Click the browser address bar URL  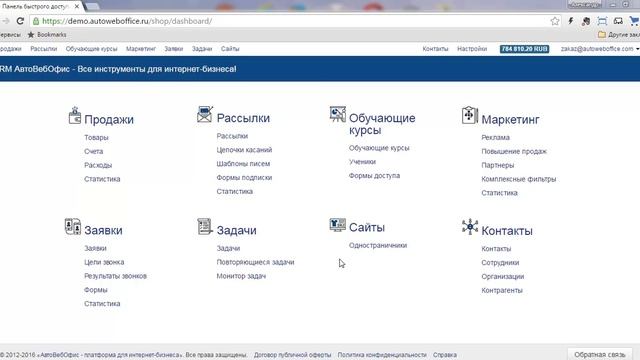click(x=127, y=21)
